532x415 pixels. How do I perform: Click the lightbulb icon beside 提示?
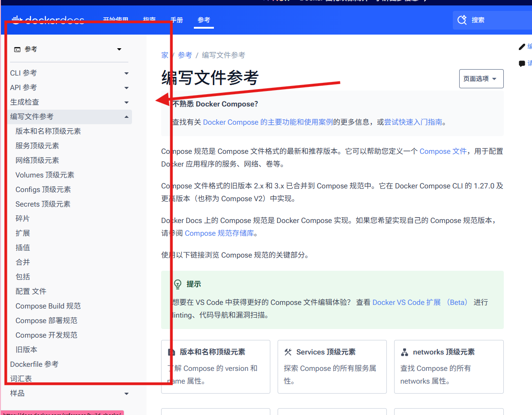pyautogui.click(x=177, y=284)
